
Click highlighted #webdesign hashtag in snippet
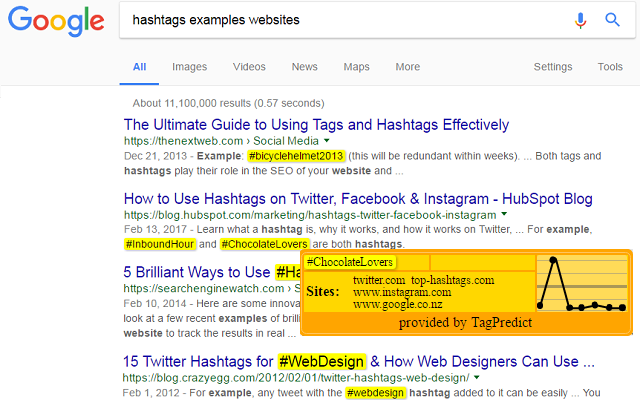[x=376, y=393]
